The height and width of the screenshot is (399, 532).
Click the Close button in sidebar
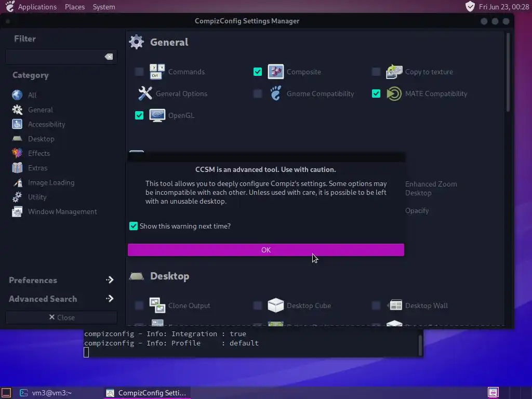pos(61,317)
